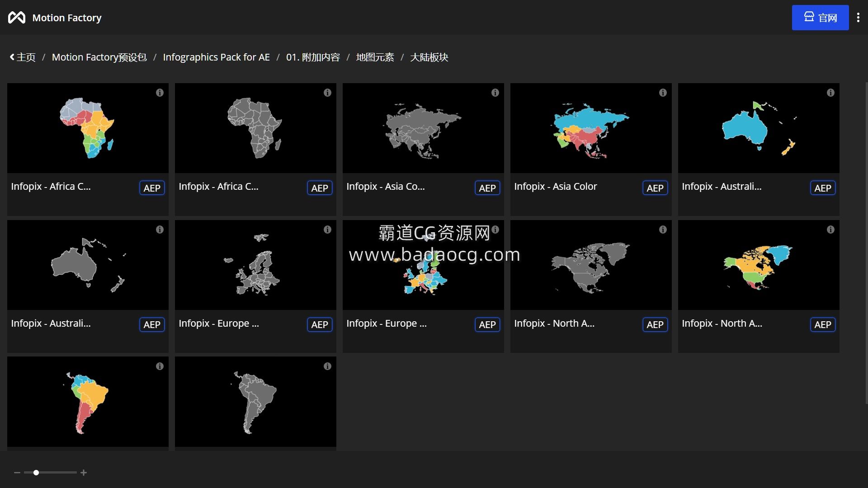Viewport: 868px width, 488px height.
Task: Select the gray North America map thumbnail
Action: (591, 265)
